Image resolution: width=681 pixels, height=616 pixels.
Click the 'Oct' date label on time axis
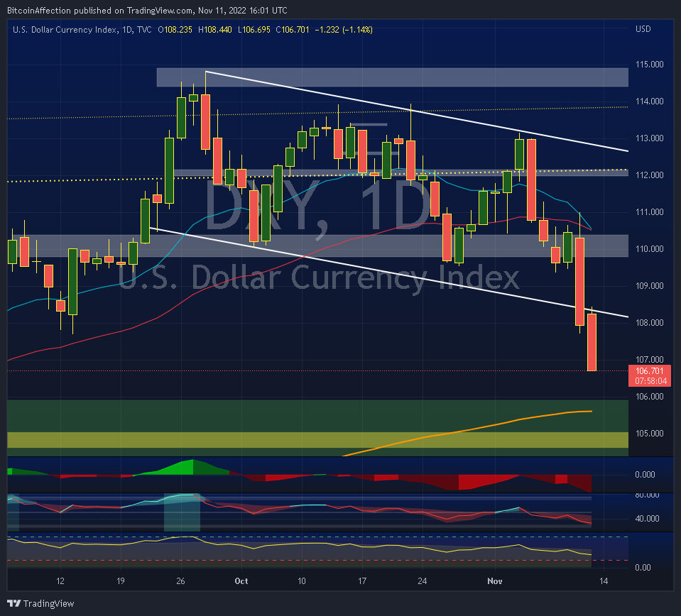pos(241,581)
